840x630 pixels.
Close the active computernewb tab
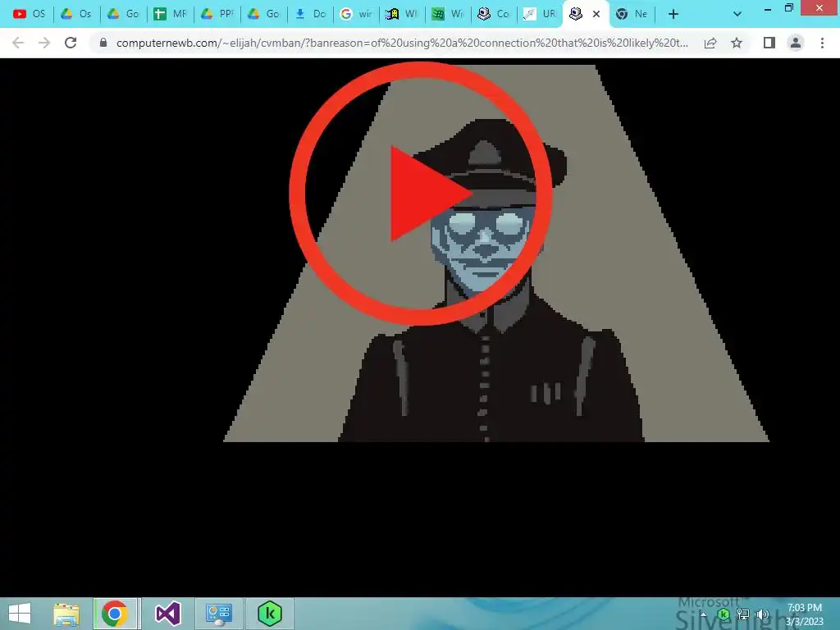click(596, 15)
